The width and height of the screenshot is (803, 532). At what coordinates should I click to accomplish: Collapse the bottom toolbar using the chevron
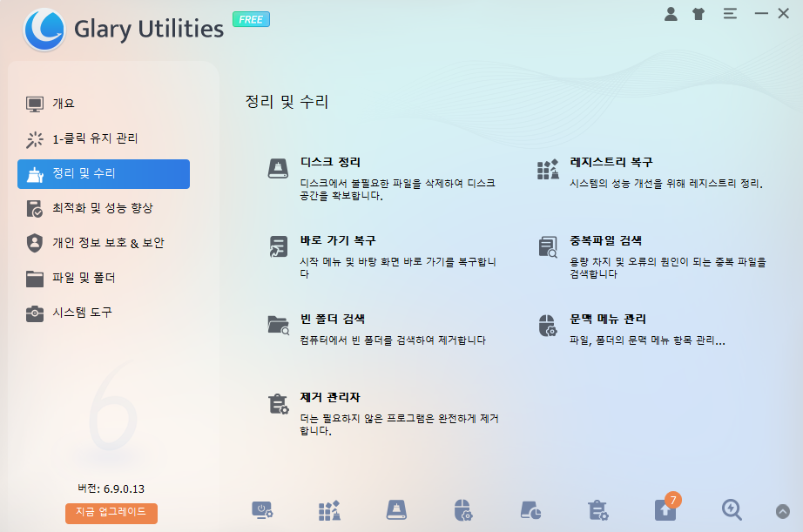[x=781, y=512]
